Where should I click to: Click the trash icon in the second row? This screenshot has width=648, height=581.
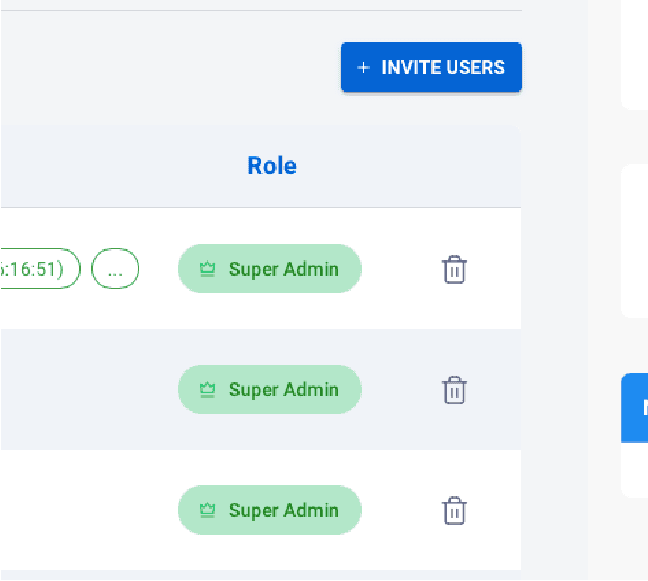(x=454, y=389)
